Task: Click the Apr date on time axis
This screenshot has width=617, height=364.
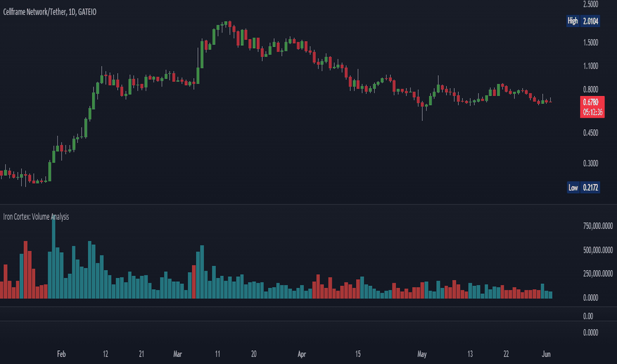Action: point(302,354)
